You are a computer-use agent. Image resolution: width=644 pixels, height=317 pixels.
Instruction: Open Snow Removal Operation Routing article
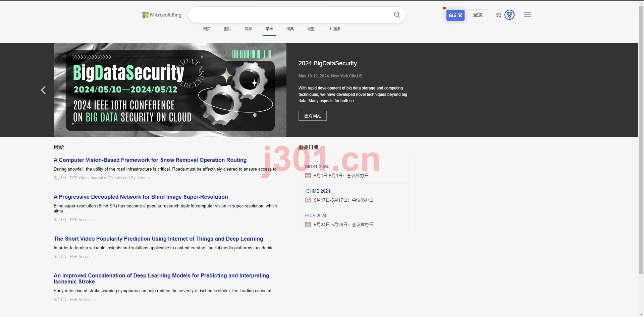150,160
